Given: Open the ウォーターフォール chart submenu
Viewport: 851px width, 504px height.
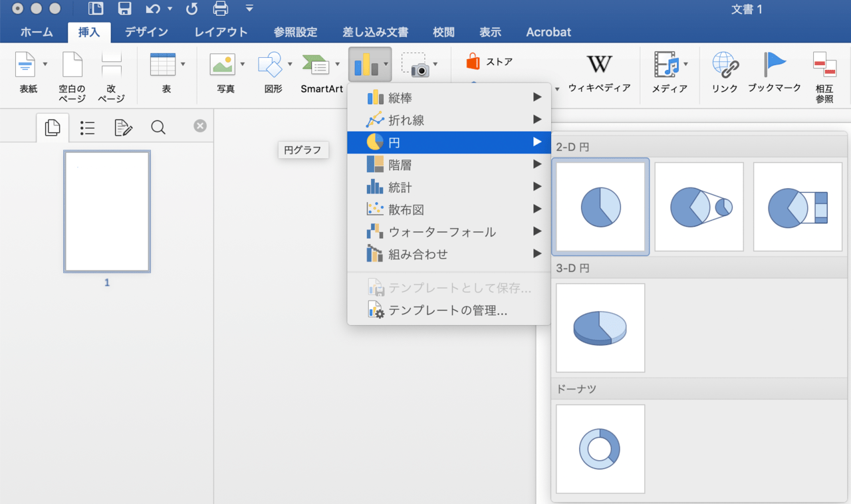Looking at the screenshot, I should coord(449,232).
